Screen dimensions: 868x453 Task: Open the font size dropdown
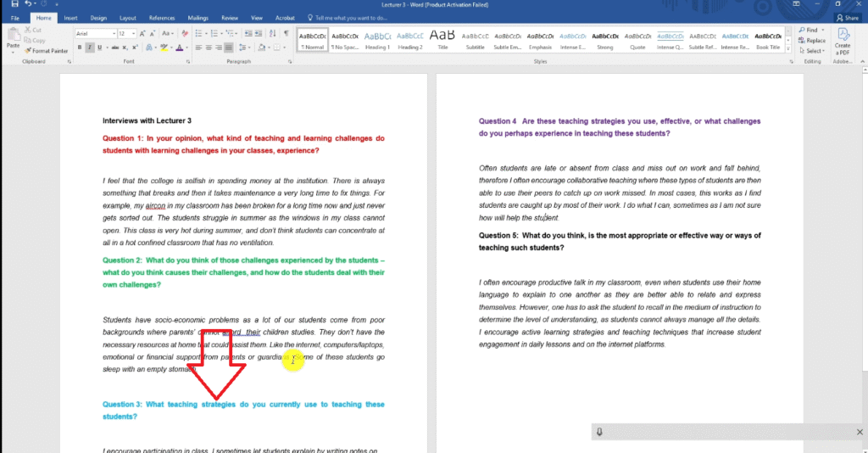click(127, 33)
